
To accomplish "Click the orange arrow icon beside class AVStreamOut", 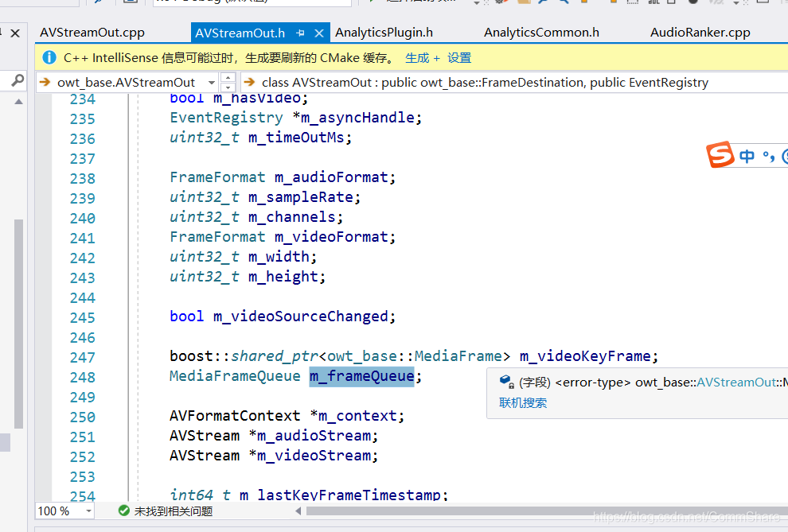I will coord(250,82).
